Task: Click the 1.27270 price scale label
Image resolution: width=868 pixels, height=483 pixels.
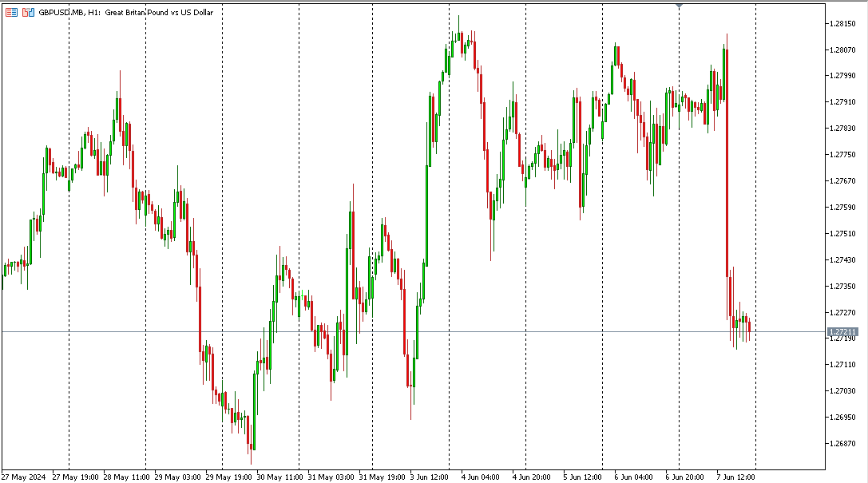Action: click(x=842, y=313)
